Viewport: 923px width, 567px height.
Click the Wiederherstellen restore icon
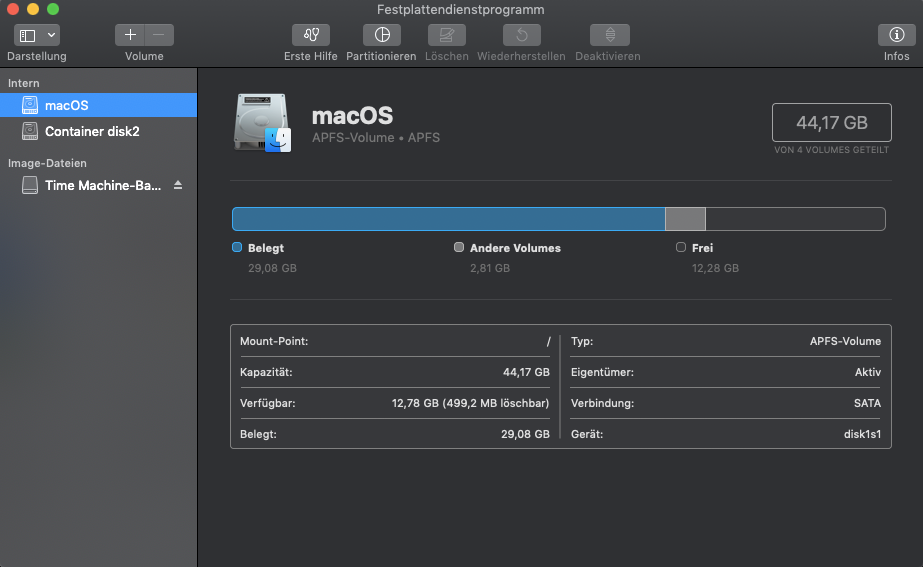tap(521, 35)
